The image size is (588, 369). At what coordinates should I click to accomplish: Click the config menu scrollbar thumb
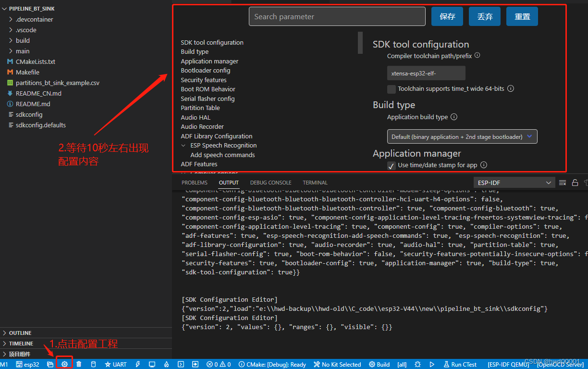(360, 42)
